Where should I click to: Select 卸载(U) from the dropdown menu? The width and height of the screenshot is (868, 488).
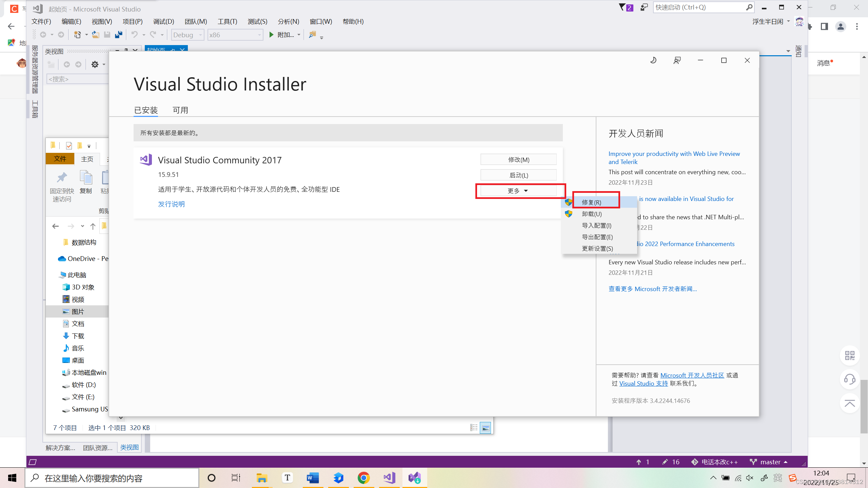[592, 214]
